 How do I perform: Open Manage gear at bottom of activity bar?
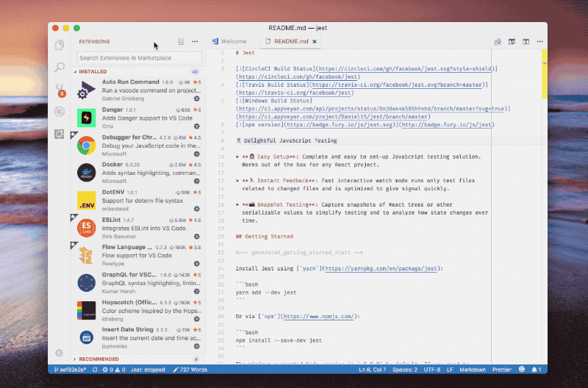coord(59,353)
